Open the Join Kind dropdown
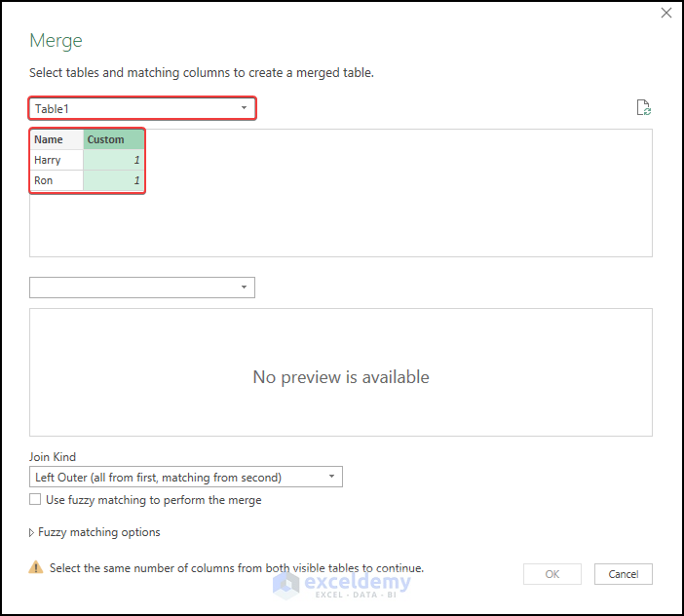 pyautogui.click(x=186, y=478)
